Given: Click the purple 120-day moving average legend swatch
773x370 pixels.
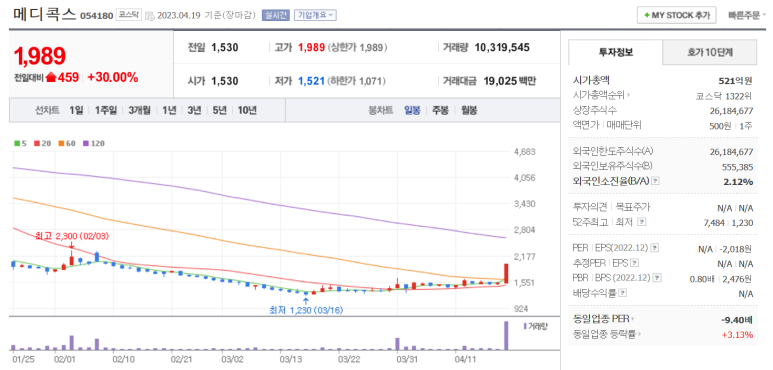Looking at the screenshot, I should [86, 143].
